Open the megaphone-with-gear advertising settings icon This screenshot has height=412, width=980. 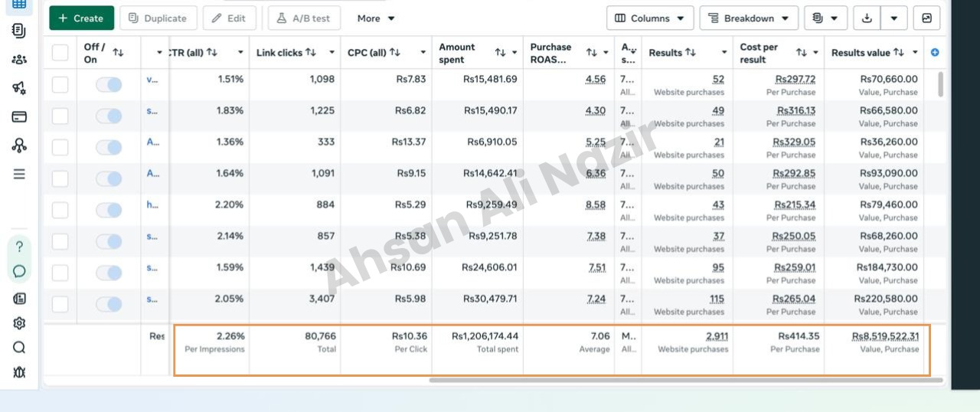coord(19,88)
